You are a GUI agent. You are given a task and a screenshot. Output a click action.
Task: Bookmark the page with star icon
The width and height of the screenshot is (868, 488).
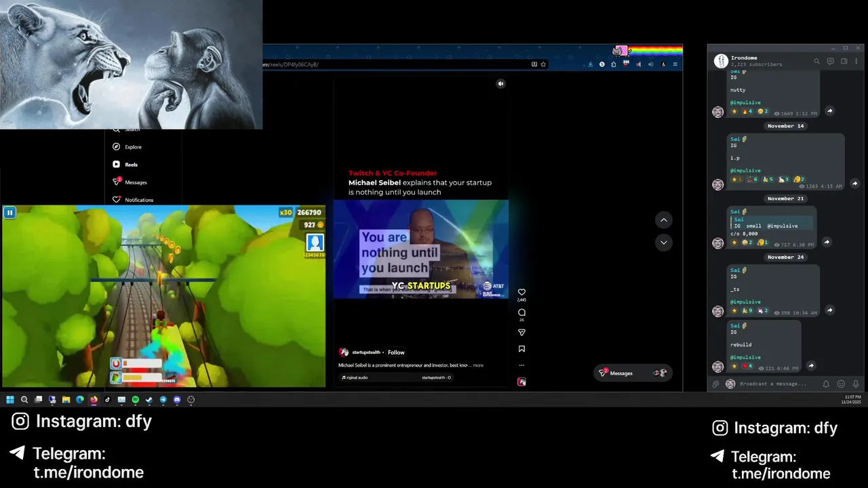(543, 64)
